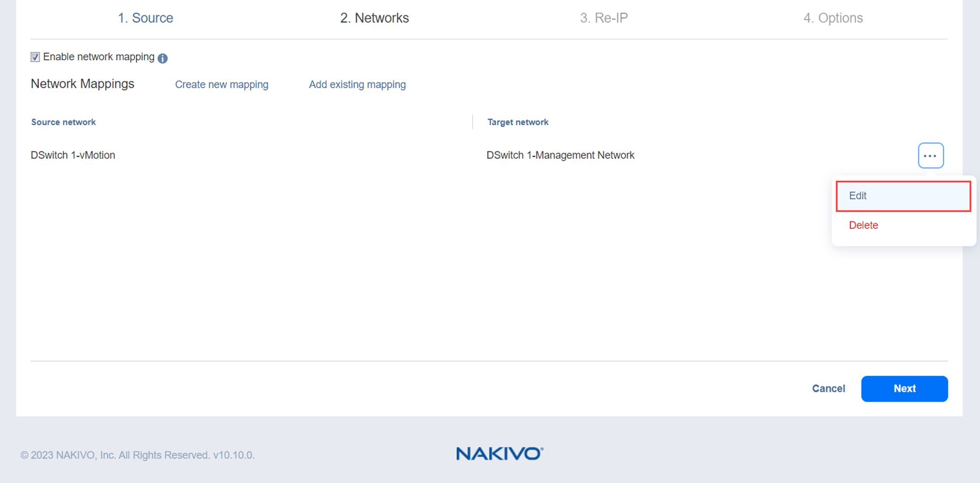Open the 4. Options step
The width and height of the screenshot is (980, 483).
(x=833, y=18)
